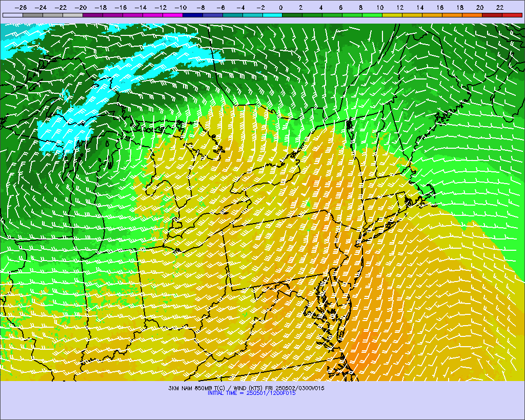The image size is (525, 420).
Task: Select the magenta swatch between -14 and -12
Action: (153, 15)
